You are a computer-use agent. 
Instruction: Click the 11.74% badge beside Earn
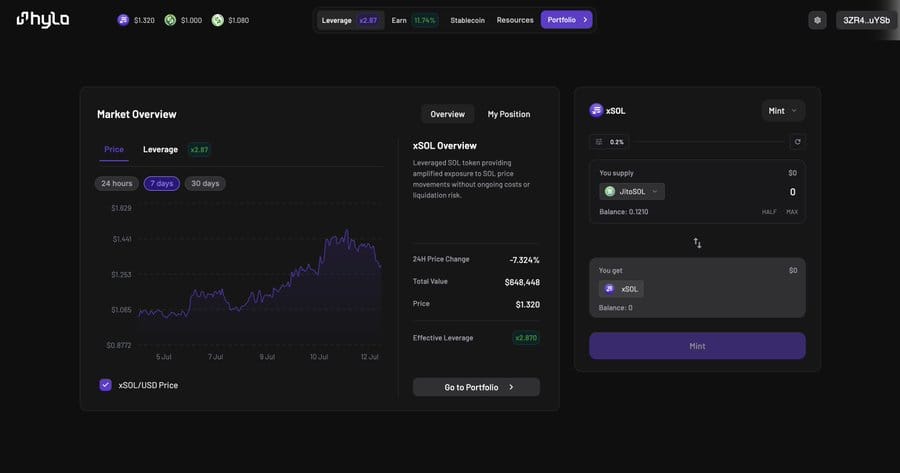pos(425,20)
